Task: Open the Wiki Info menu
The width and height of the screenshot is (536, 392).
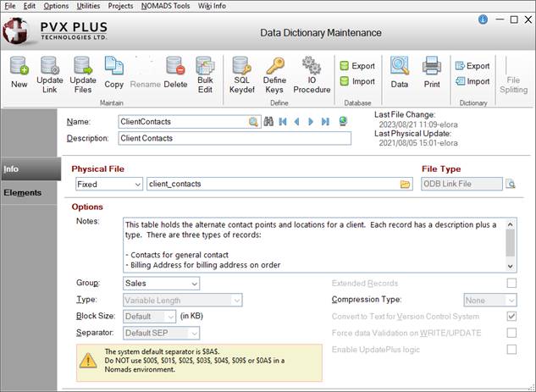Action: [x=212, y=6]
